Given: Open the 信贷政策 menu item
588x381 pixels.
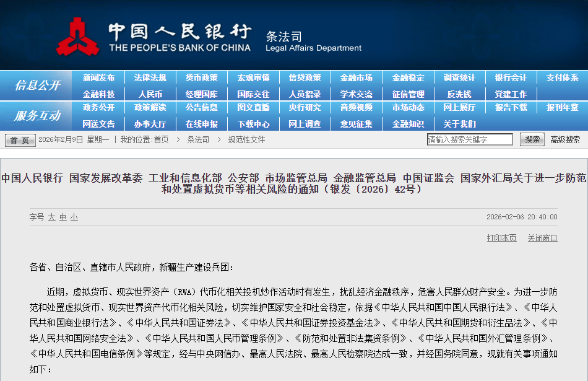Looking at the screenshot, I should pos(305,77).
